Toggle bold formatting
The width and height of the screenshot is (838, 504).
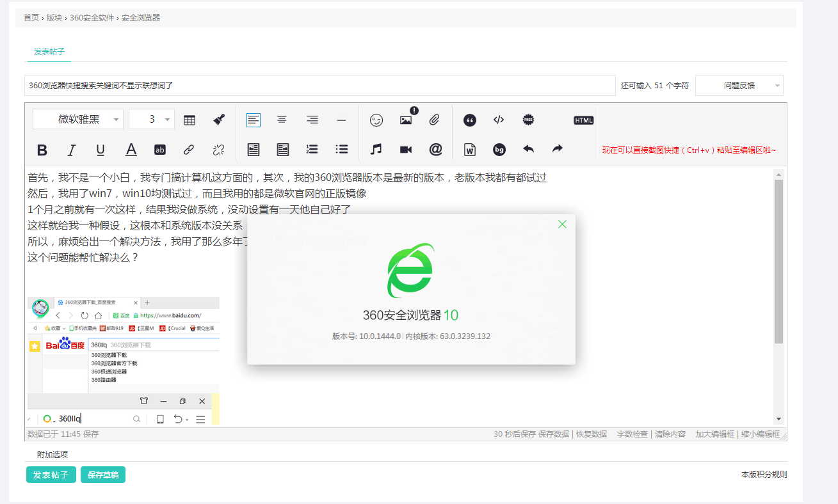42,150
